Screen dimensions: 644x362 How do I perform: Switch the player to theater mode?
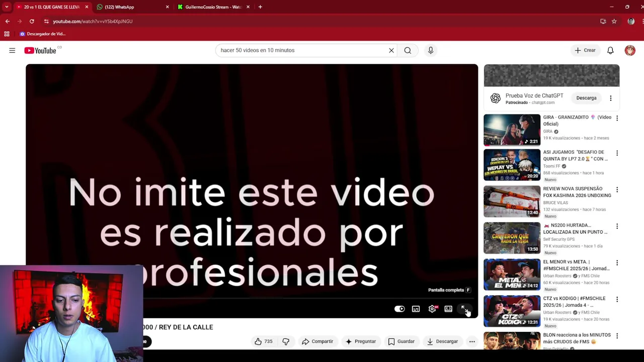click(x=448, y=309)
